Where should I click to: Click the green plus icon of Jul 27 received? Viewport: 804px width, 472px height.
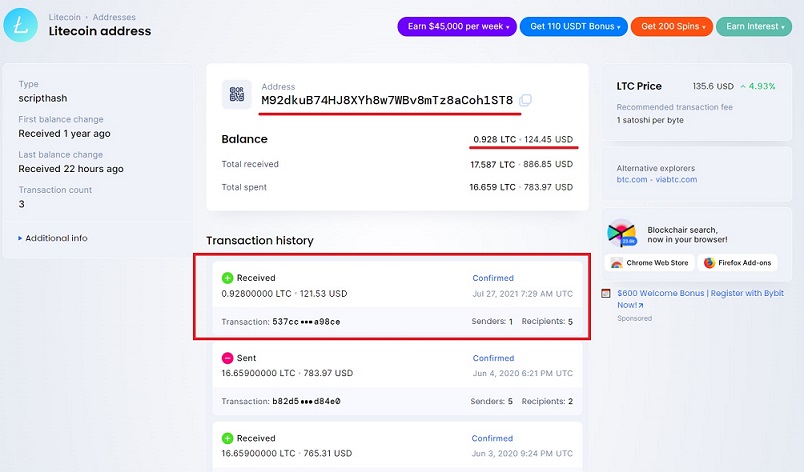click(x=227, y=278)
